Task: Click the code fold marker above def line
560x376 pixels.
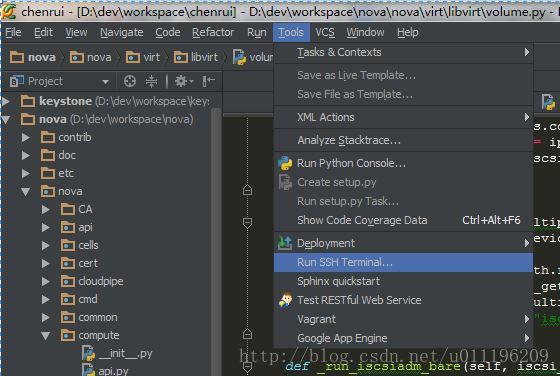Action: [x=248, y=335]
